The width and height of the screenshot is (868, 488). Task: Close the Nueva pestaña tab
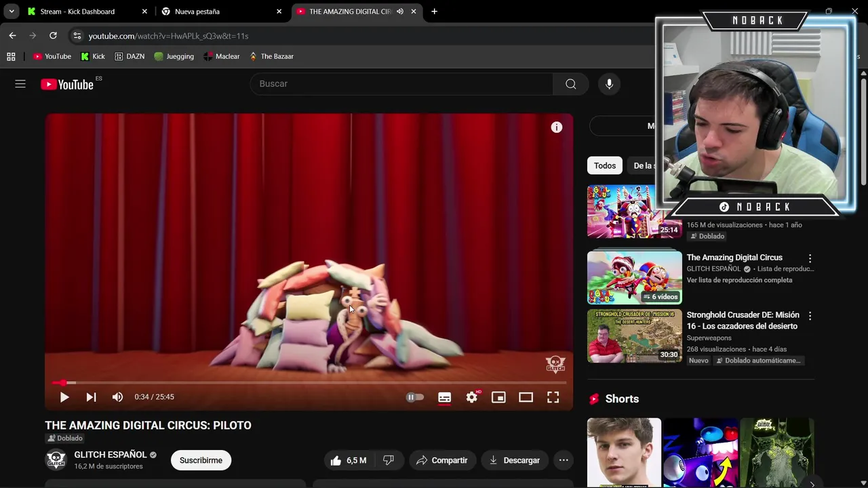279,12
